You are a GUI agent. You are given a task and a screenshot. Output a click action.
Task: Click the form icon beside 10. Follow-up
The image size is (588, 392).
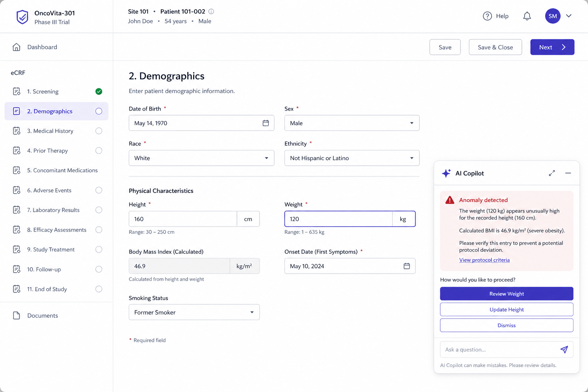point(16,269)
